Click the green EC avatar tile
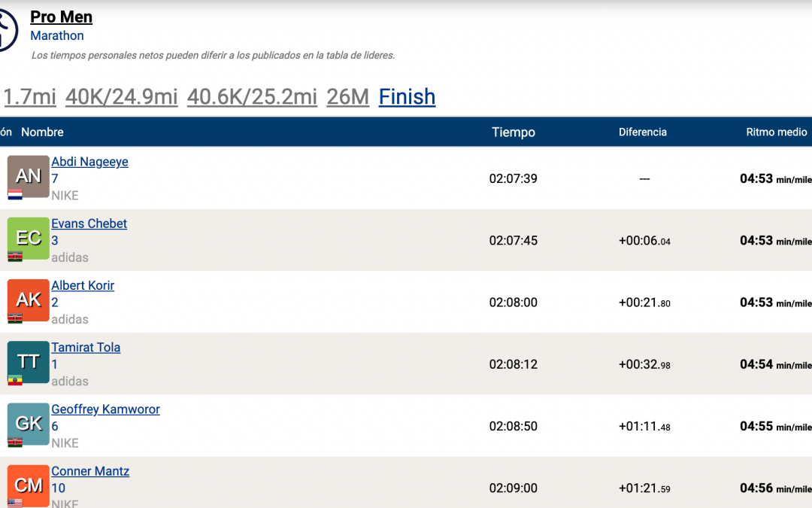 pos(28,237)
